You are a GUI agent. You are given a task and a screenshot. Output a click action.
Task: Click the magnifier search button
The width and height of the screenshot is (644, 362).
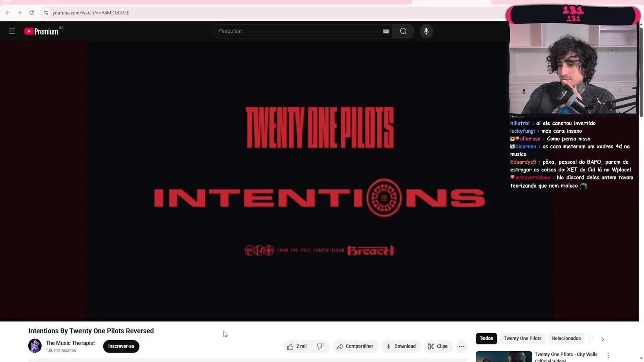404,31
